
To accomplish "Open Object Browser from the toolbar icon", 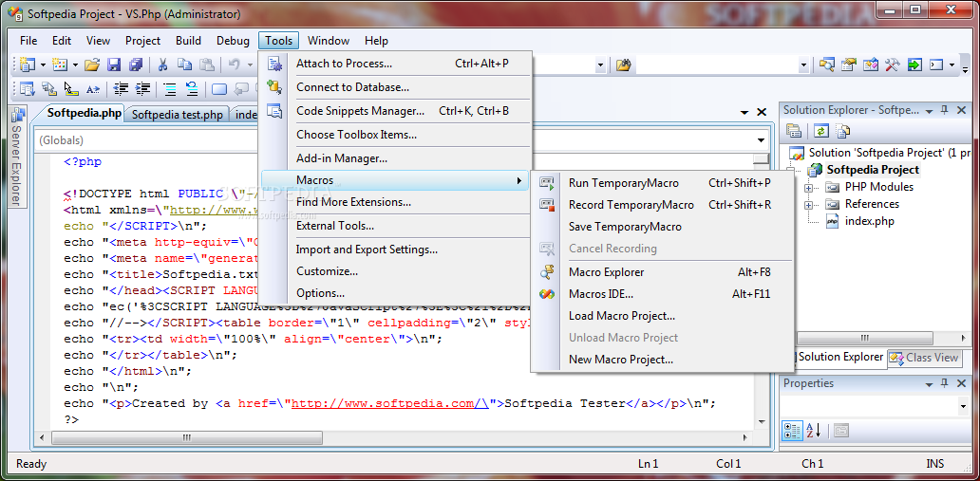I will (x=871, y=65).
